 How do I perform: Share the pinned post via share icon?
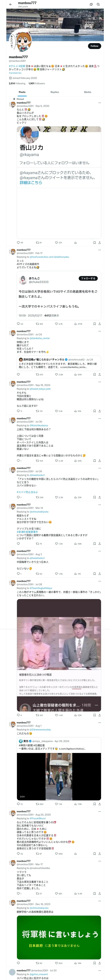pyautogui.click(x=99, y=242)
